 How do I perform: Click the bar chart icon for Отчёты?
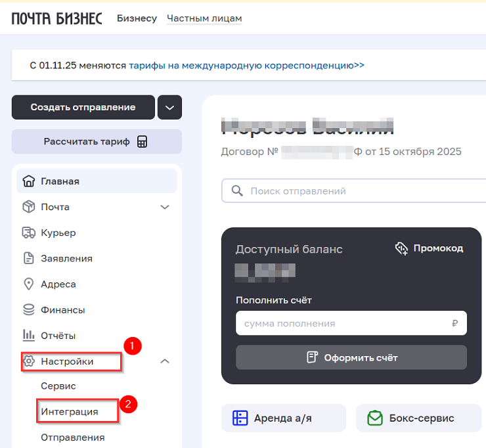[29, 336]
